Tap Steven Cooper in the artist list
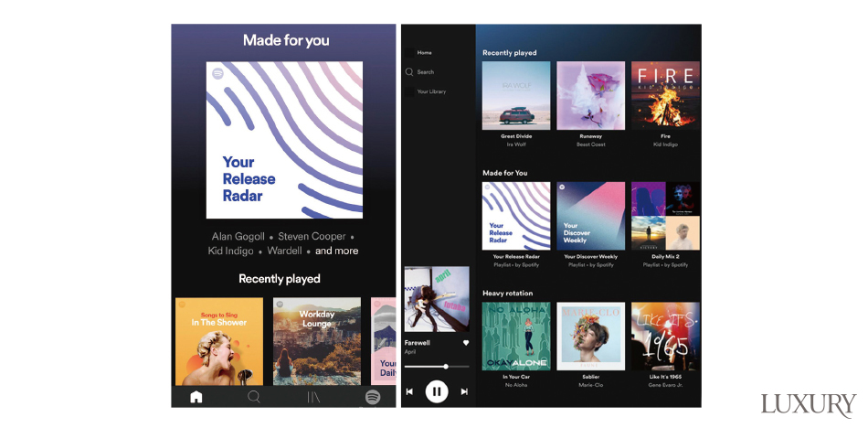The image size is (868, 428). tap(312, 237)
